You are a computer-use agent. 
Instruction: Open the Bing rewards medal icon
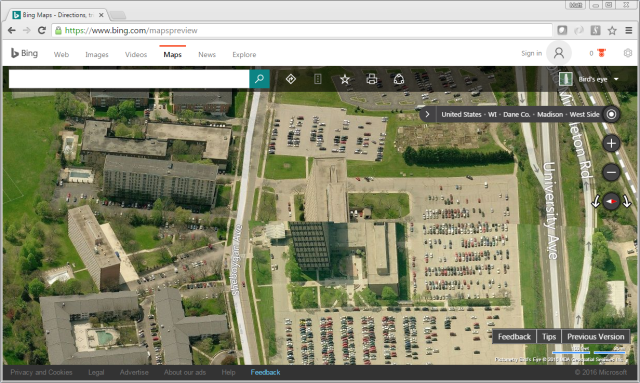click(601, 53)
